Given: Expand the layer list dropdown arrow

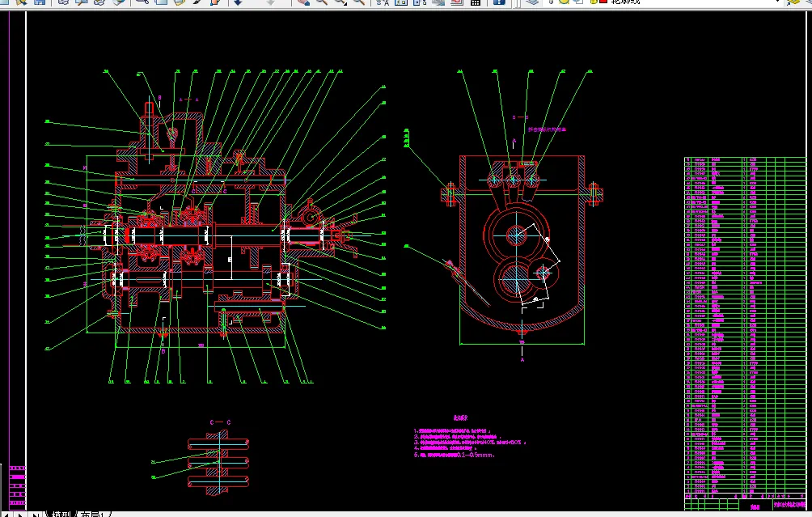Looking at the screenshot, I should click(779, 2).
